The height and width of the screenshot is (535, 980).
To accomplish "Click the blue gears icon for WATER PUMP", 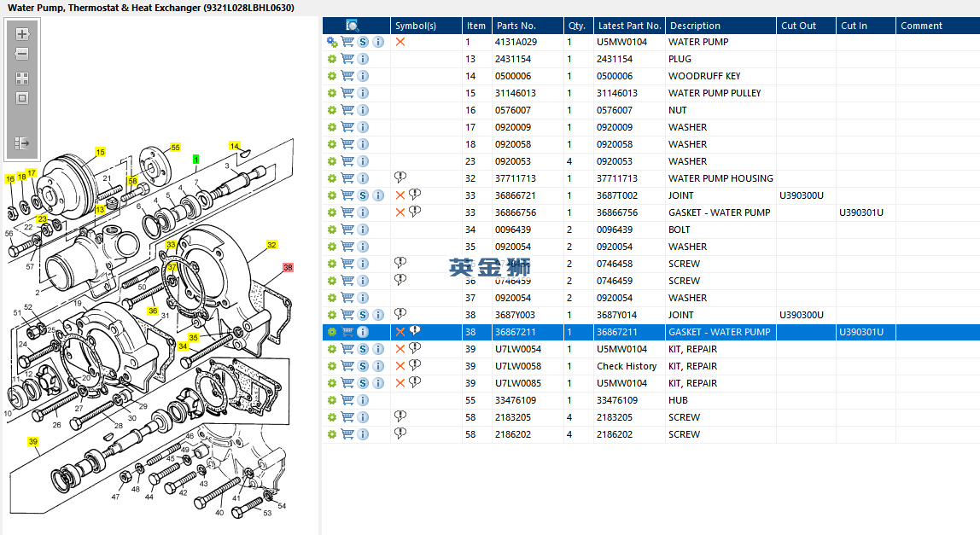I will 332,42.
